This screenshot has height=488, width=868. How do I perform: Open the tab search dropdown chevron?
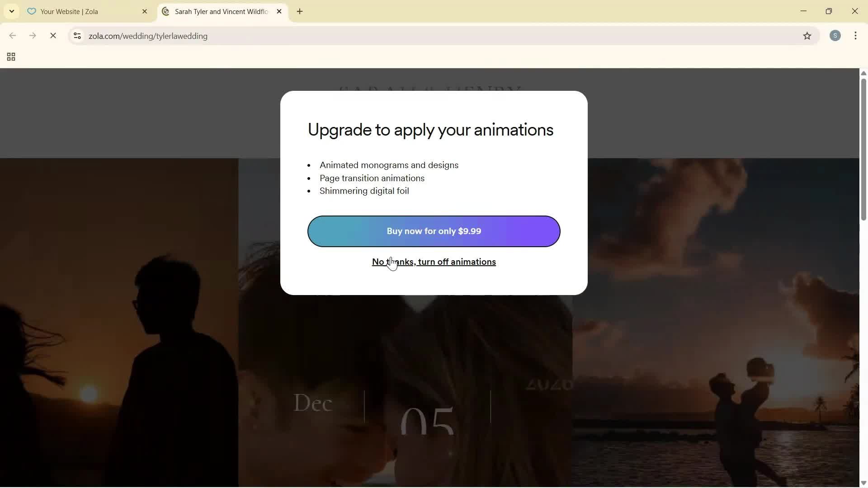coord(11,11)
